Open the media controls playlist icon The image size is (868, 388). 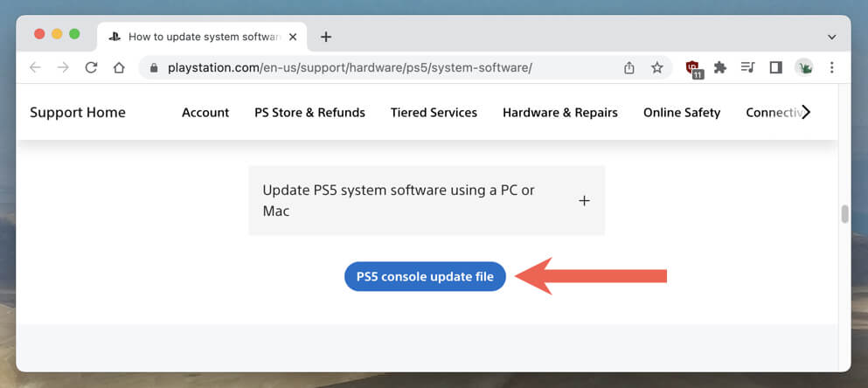(x=747, y=67)
